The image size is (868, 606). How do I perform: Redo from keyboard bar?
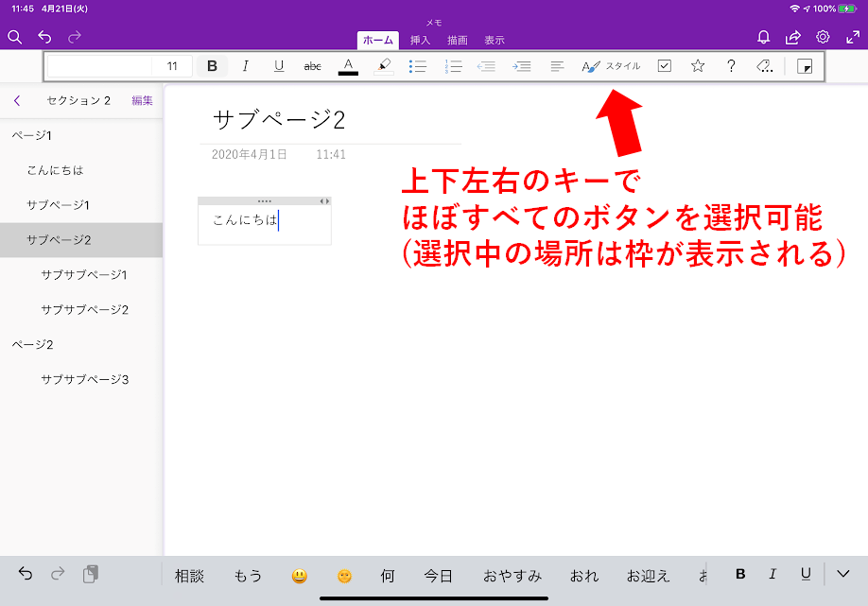pyautogui.click(x=58, y=574)
